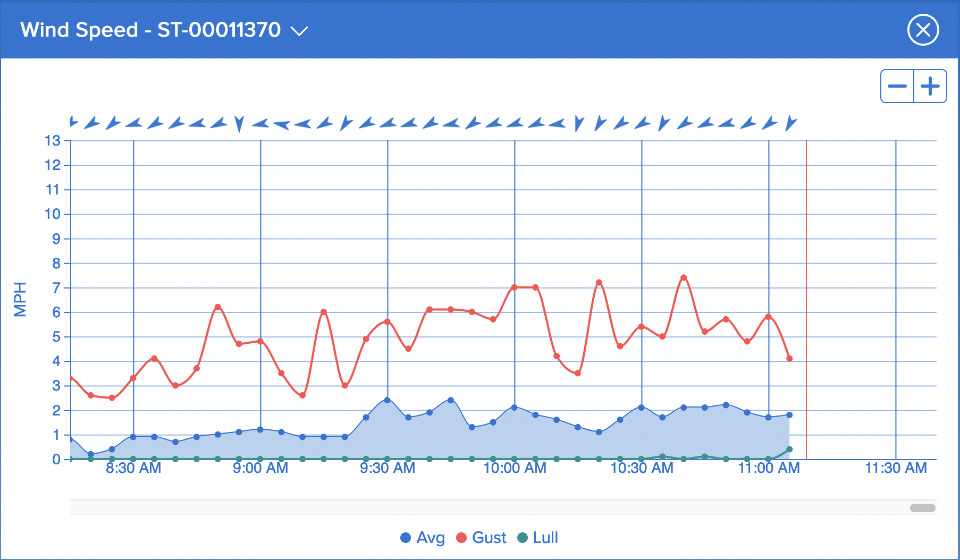
Task: Click the 10:00 AM time axis label
Action: (515, 468)
